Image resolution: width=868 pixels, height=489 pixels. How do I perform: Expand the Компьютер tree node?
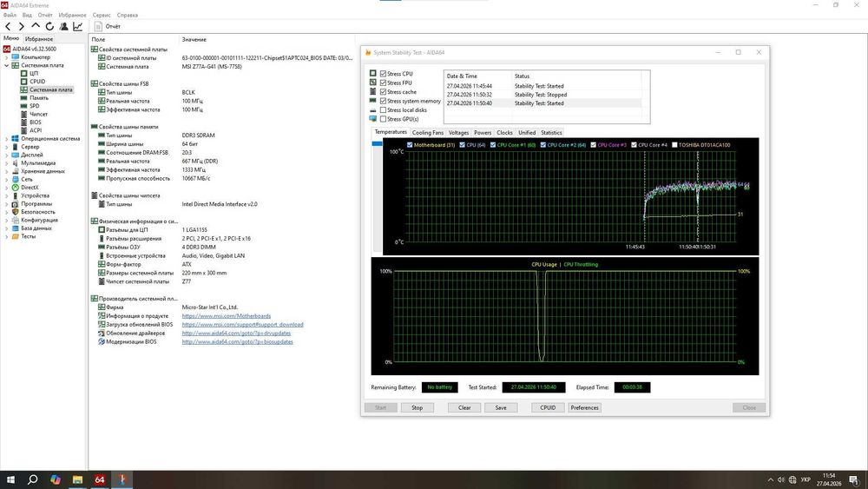[x=7, y=57]
